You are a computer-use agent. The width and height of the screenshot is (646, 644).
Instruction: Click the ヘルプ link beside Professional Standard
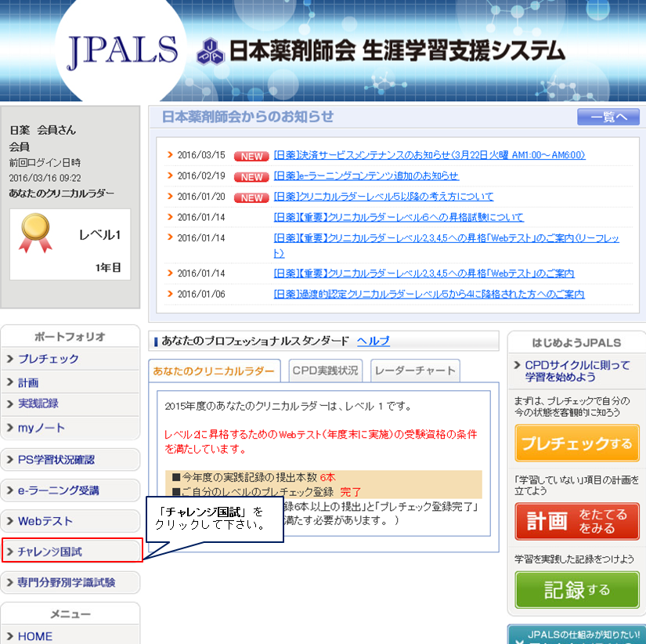[373, 341]
